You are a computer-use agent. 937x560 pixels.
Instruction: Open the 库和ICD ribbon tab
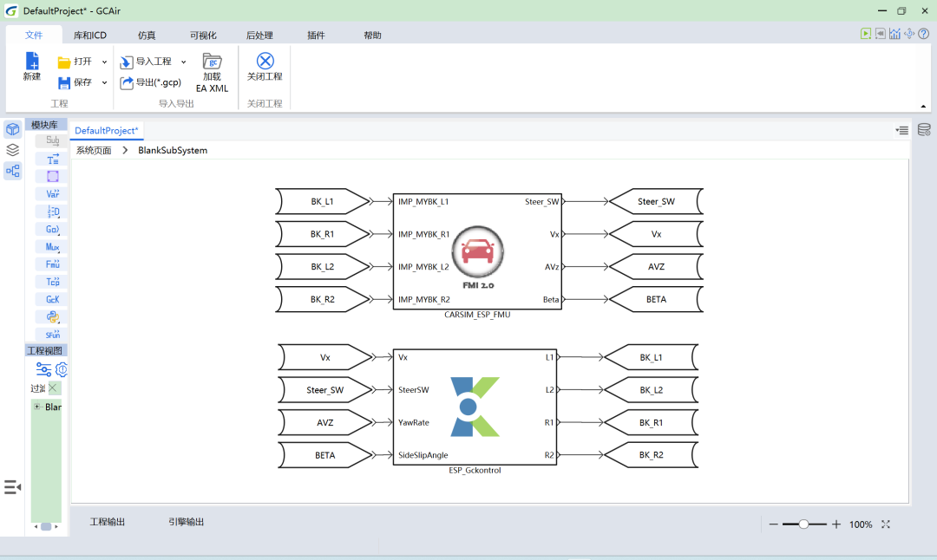click(x=89, y=36)
